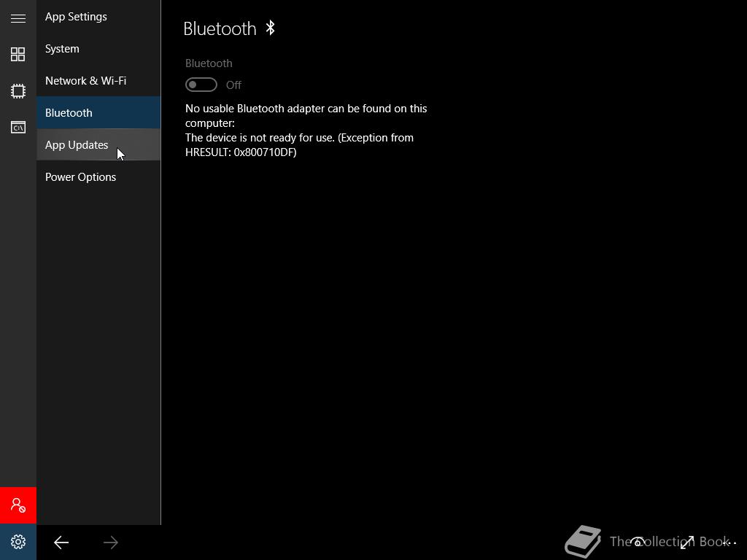Click the diagonal-arrows fullscreen icon
Image resolution: width=747 pixels, height=560 pixels.
coord(687,542)
